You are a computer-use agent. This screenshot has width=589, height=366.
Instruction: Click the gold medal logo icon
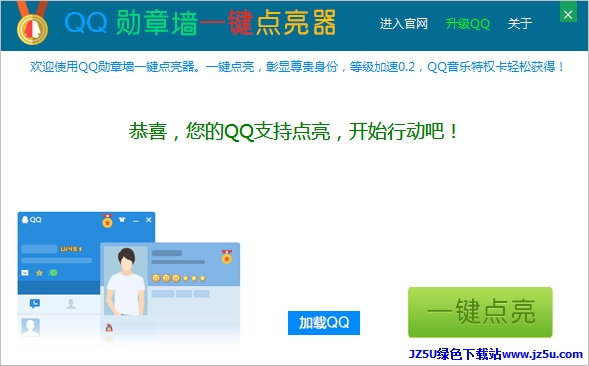pyautogui.click(x=32, y=23)
